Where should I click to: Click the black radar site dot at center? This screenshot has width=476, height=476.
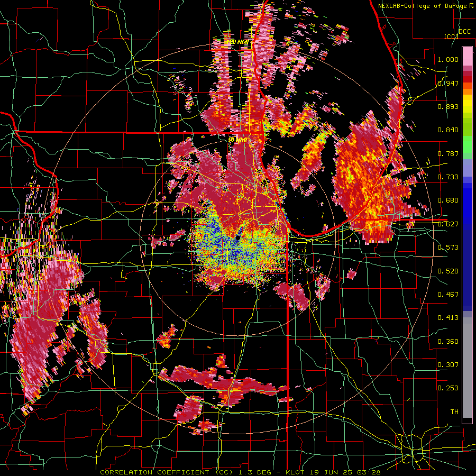point(237,237)
